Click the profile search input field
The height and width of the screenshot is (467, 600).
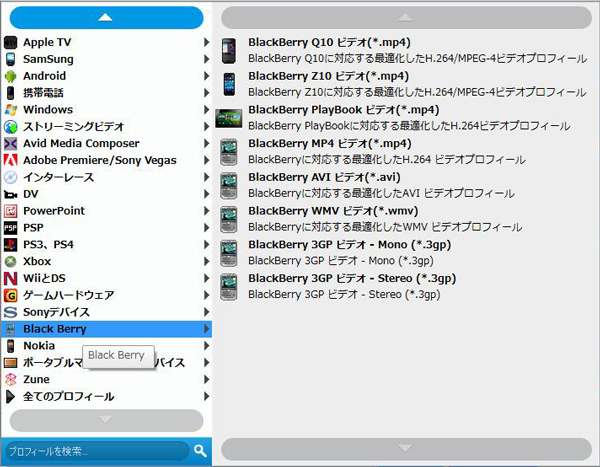tap(95, 451)
